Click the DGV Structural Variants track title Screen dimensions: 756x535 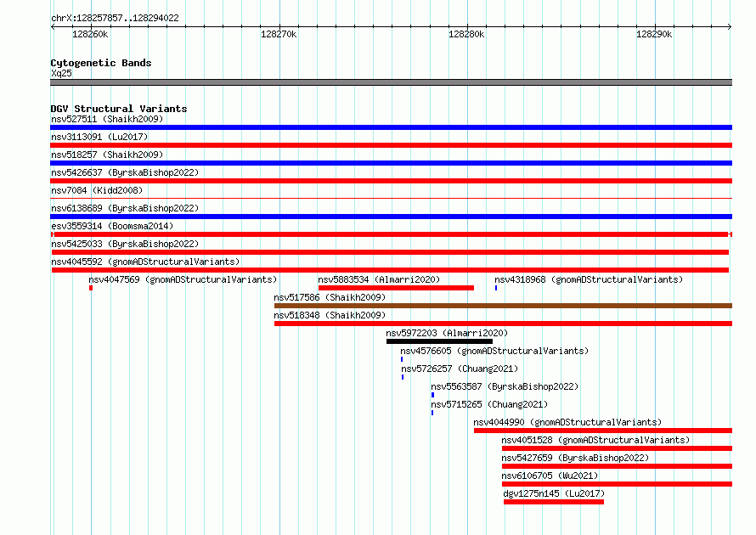coord(119,109)
